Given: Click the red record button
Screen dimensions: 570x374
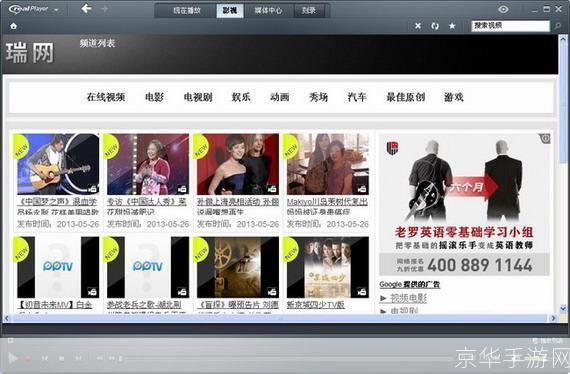Looking at the screenshot, I should pyautogui.click(x=28, y=359).
